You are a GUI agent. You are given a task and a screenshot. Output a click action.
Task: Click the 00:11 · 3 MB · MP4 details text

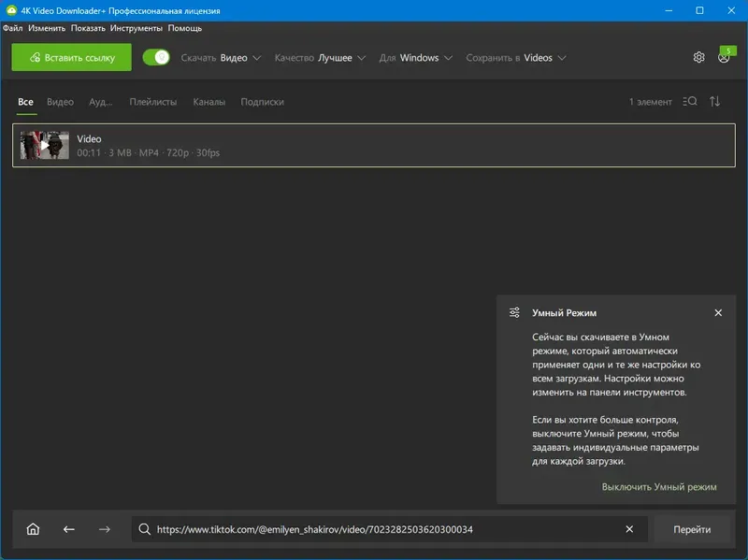point(149,152)
